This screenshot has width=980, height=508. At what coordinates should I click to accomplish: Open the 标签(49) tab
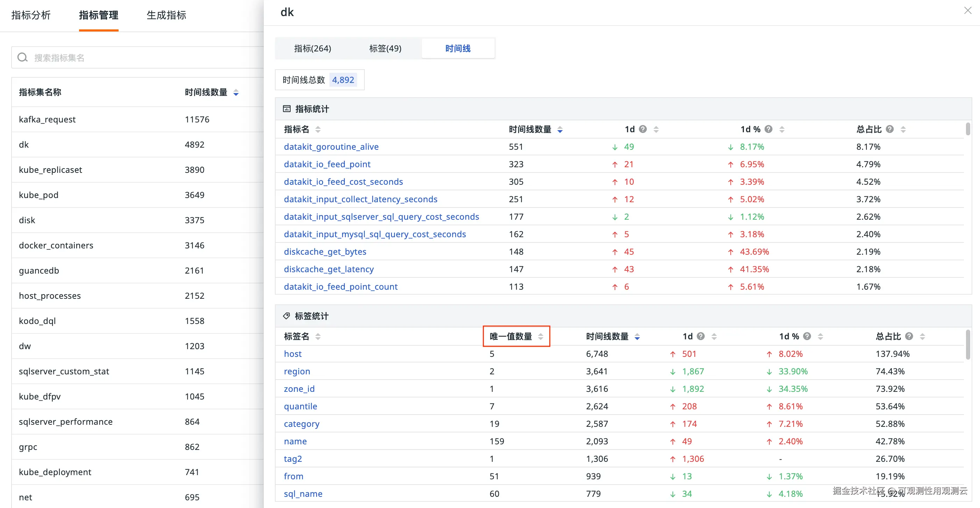pyautogui.click(x=385, y=48)
